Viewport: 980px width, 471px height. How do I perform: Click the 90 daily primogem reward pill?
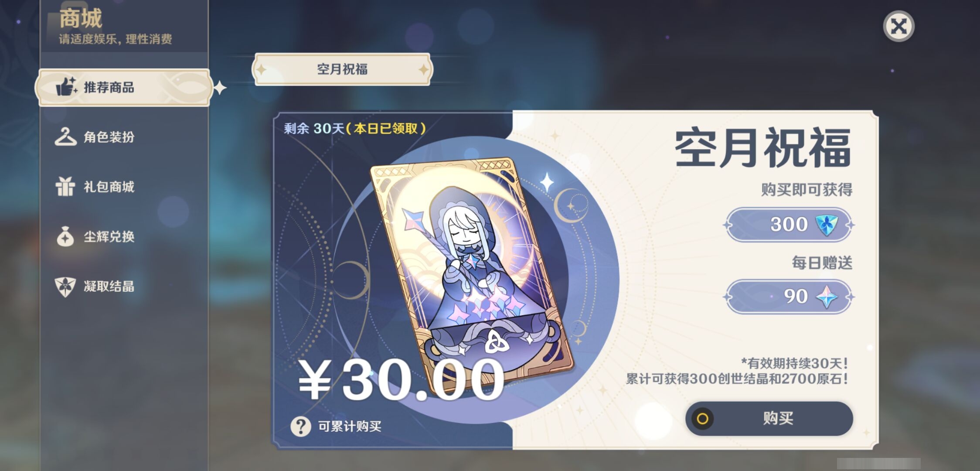click(789, 297)
